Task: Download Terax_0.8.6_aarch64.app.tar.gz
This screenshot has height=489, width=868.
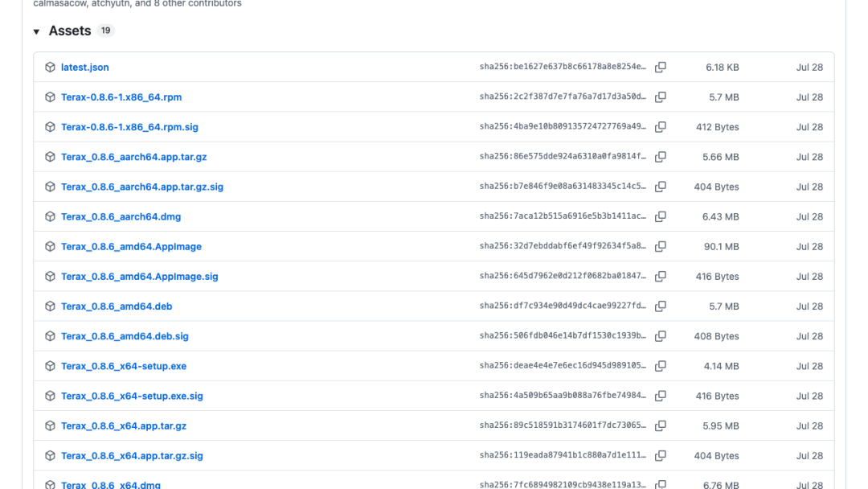Action: click(x=134, y=157)
